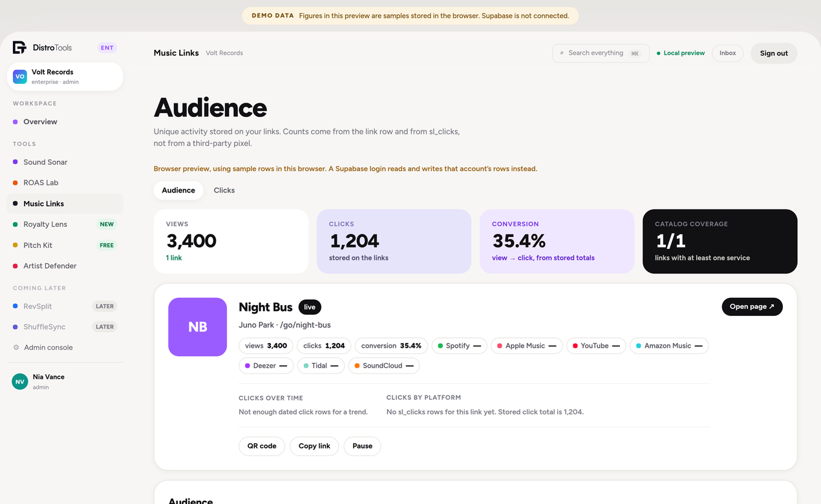The height and width of the screenshot is (504, 821).
Task: Click the ENT plan badge
Action: [107, 48]
